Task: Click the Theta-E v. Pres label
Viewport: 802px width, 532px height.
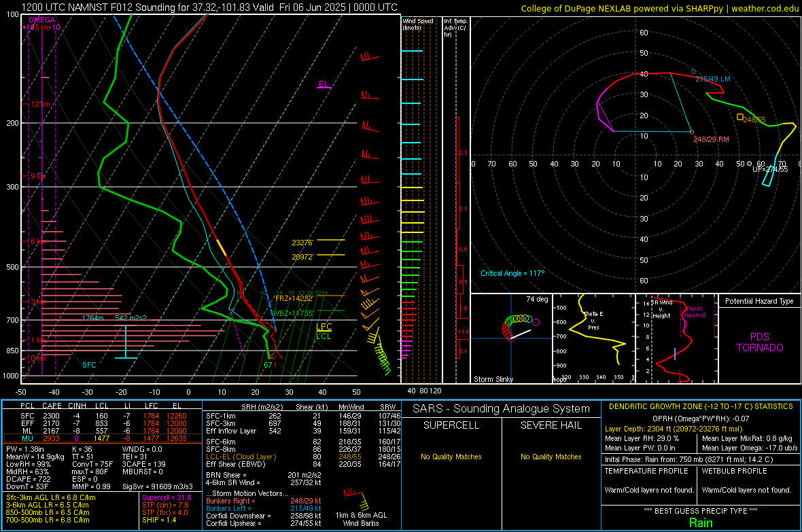Action: point(593,320)
